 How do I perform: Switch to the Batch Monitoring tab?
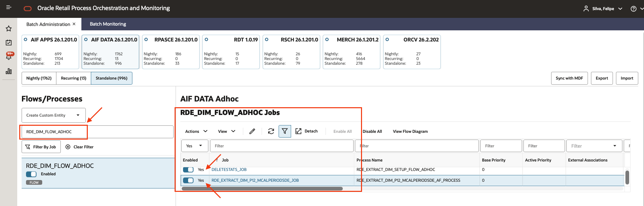click(108, 24)
